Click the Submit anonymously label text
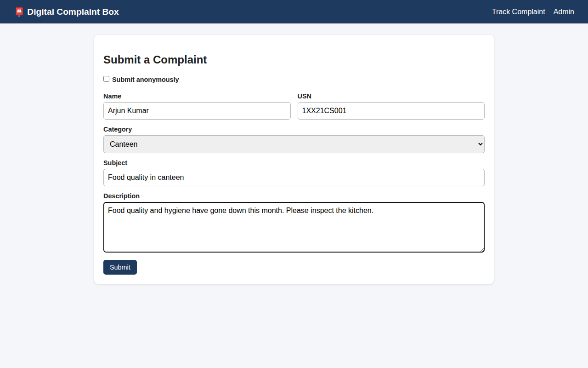Image resolution: width=588 pixels, height=368 pixels. pyautogui.click(x=146, y=80)
